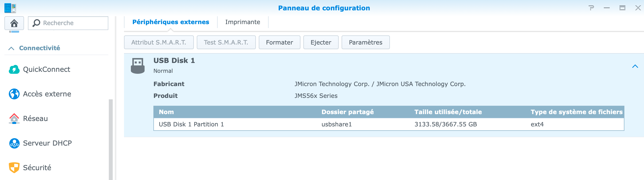Click the USB Disk 1 drive icon
Viewport: 644px width, 180px height.
pos(137,66)
